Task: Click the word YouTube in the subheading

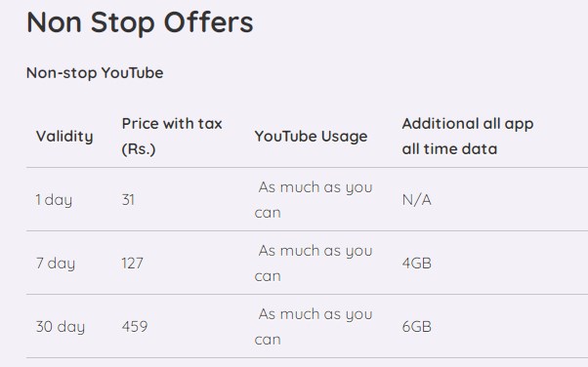Action: 133,73
